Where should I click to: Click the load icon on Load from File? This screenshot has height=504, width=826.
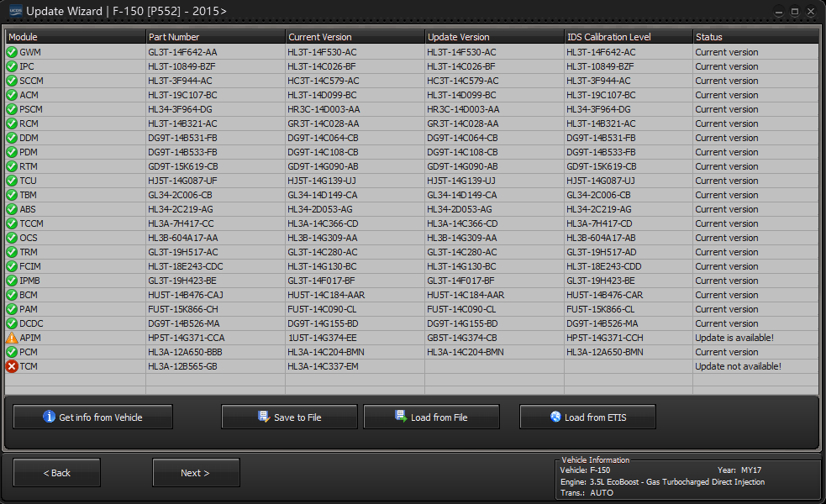coord(401,417)
